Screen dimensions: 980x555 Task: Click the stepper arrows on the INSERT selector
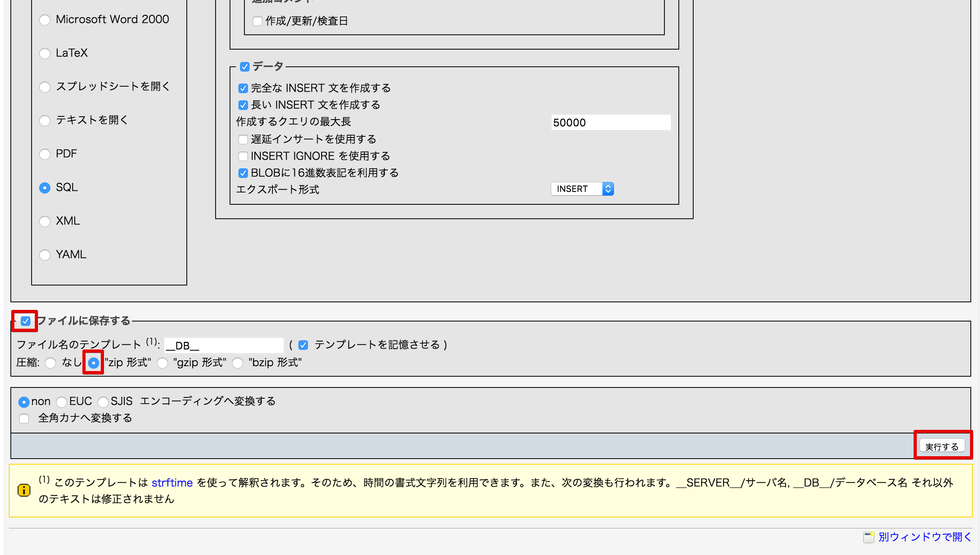click(608, 189)
